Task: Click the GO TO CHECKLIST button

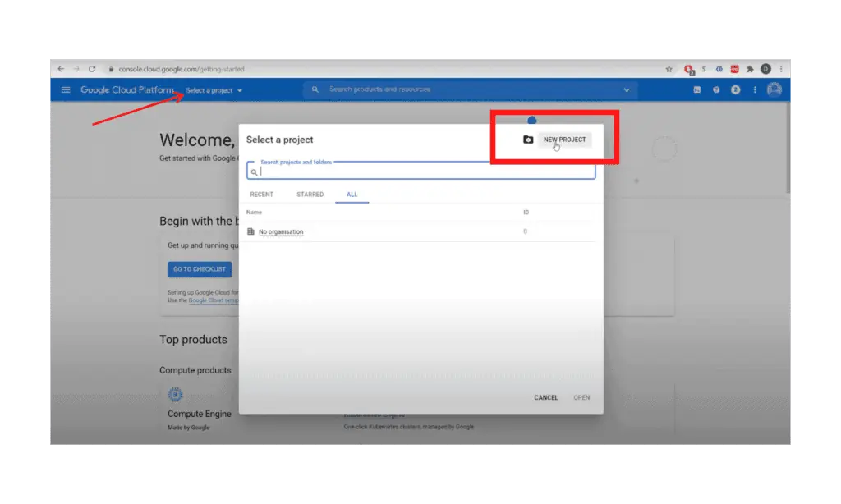Action: [200, 269]
